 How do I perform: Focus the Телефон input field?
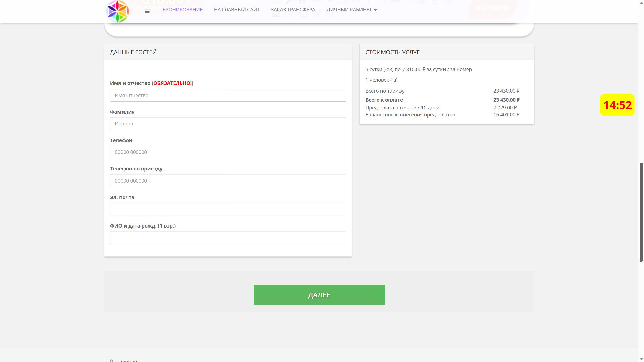coord(228,152)
